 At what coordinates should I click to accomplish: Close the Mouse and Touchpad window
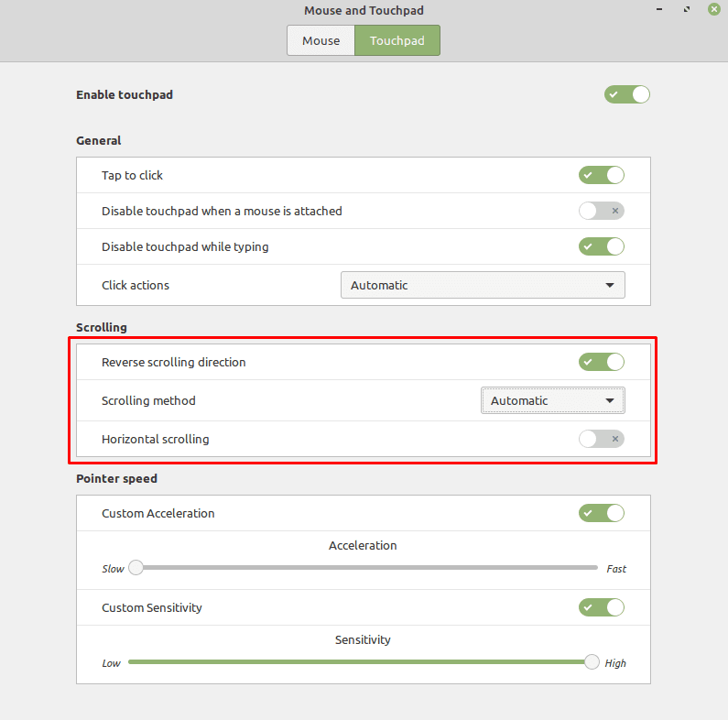(714, 9)
